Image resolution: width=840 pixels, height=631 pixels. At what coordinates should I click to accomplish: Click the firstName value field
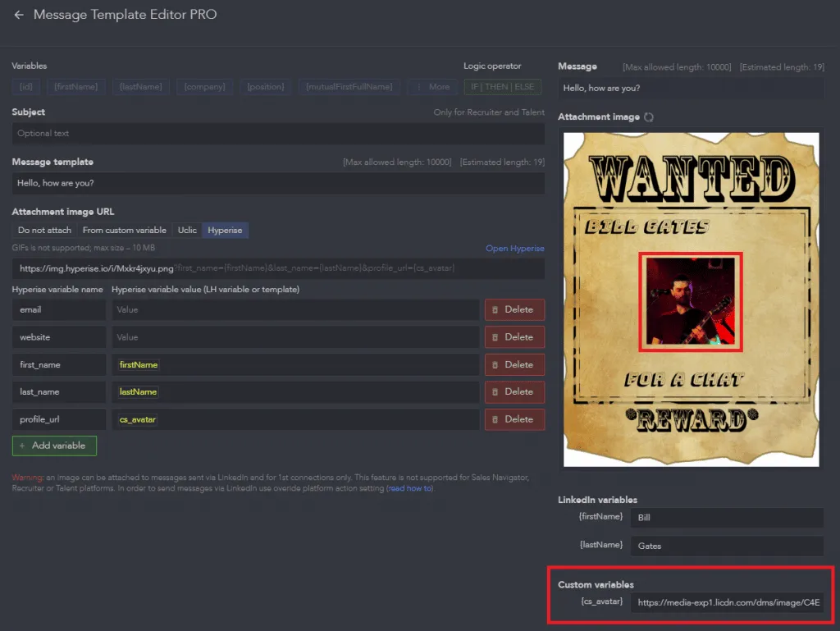tap(295, 365)
